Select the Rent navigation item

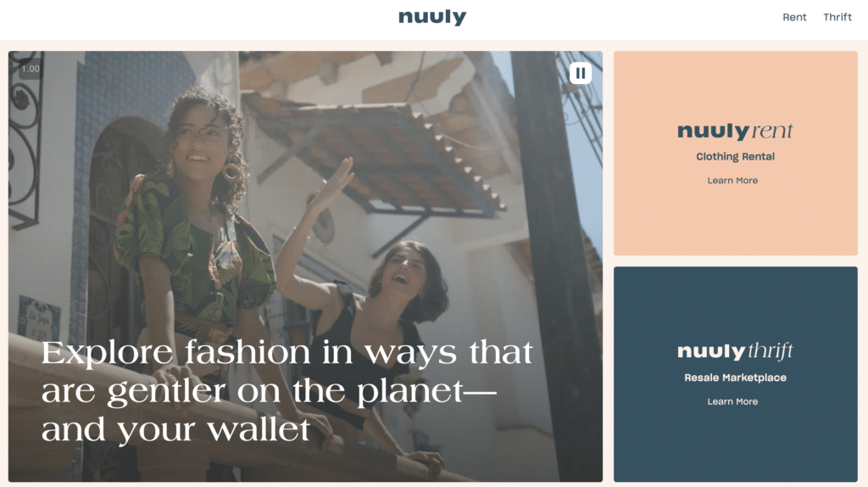point(794,17)
